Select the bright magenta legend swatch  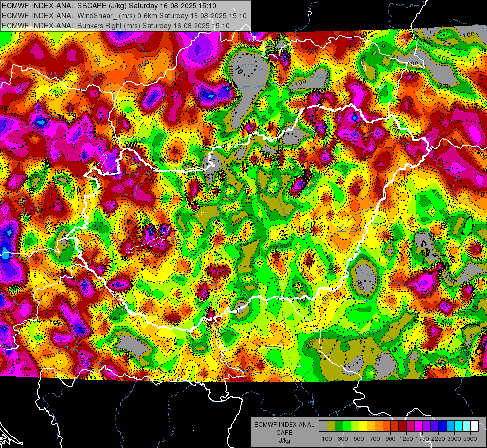coord(419,426)
